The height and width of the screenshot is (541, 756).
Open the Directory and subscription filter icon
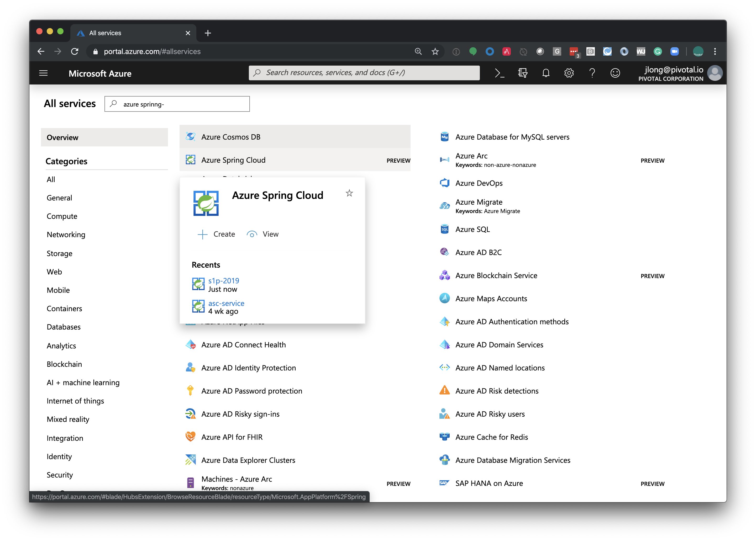[x=522, y=73]
